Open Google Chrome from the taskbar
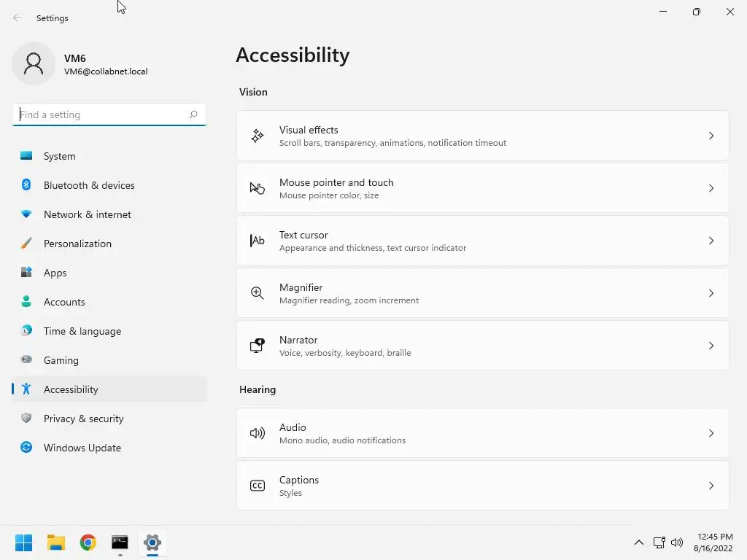The width and height of the screenshot is (747, 560). 88,542
